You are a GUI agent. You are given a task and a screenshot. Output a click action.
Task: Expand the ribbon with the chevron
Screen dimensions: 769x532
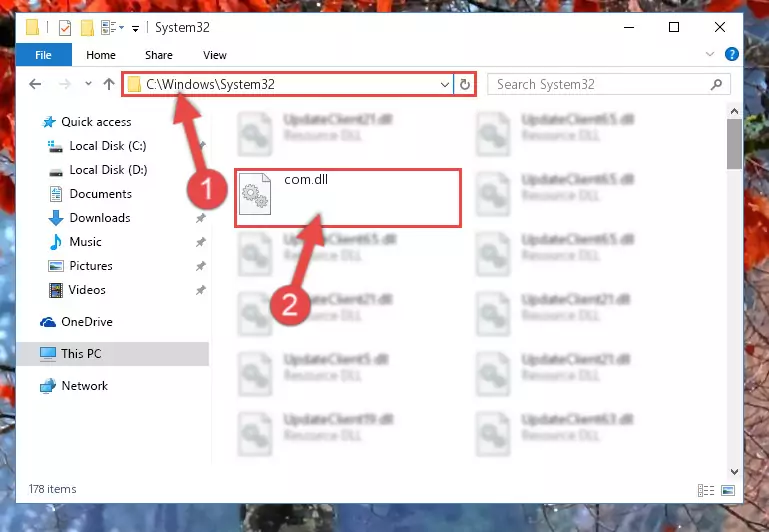(710, 54)
